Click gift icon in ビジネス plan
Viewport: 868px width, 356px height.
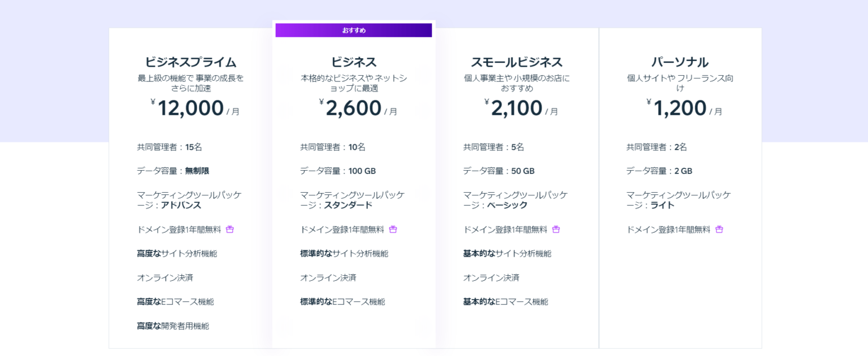(x=393, y=229)
